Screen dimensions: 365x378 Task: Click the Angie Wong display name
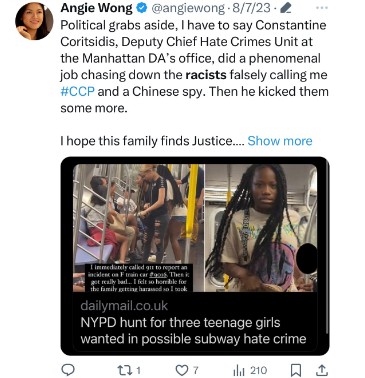click(x=96, y=8)
